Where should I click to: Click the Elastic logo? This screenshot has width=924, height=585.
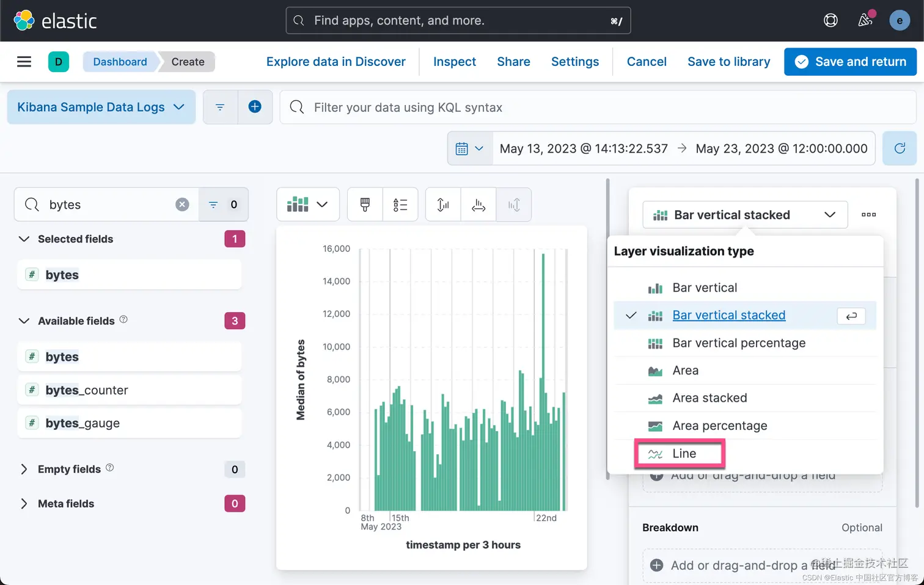click(55, 21)
